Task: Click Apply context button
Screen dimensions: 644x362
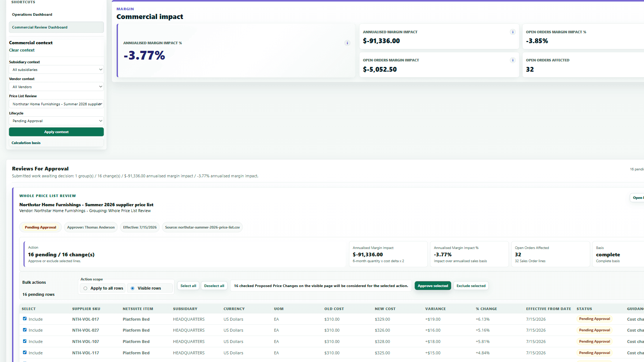Action: click(x=56, y=132)
